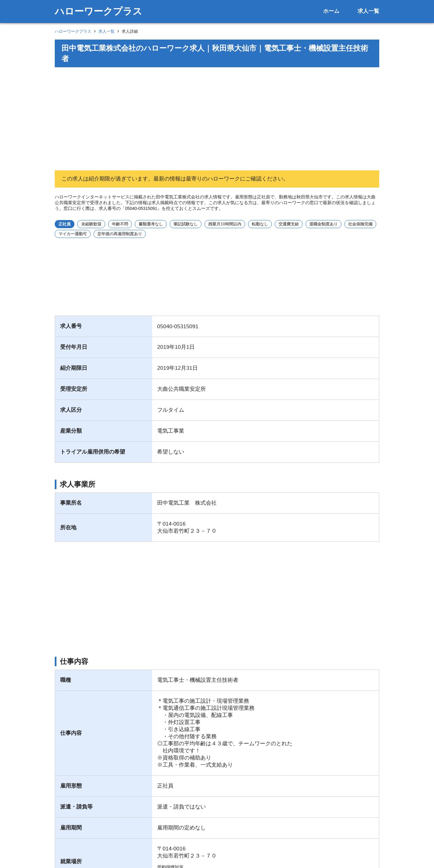Click the 転勤なし tag
Image resolution: width=434 pixels, height=868 pixels.
click(x=260, y=224)
